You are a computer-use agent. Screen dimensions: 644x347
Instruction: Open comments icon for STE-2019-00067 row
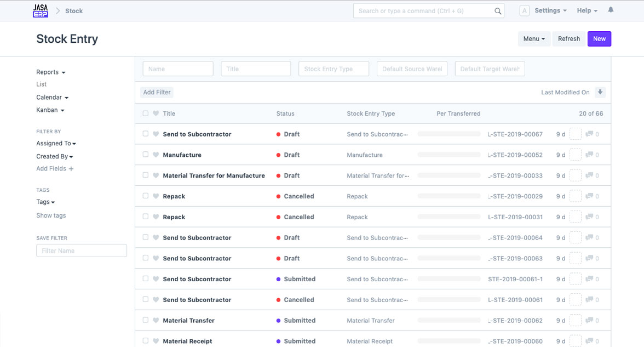click(x=589, y=134)
